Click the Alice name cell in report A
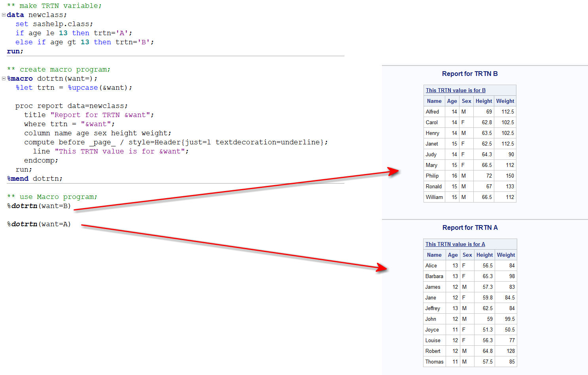 431,265
